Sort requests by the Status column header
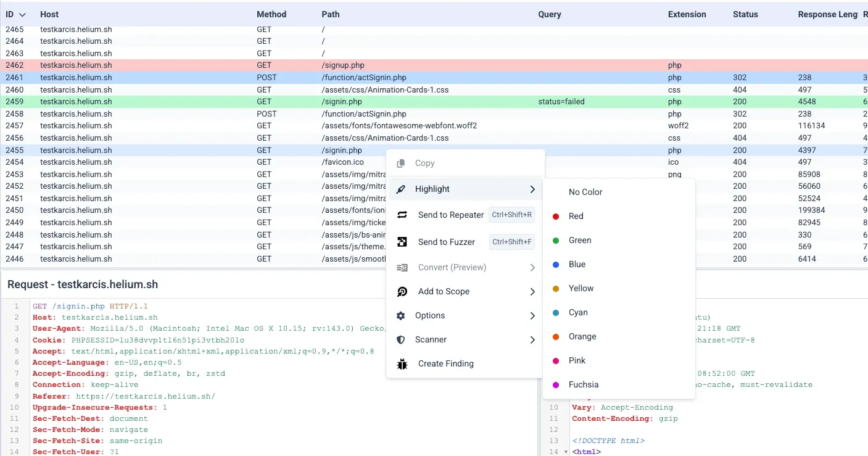The image size is (868, 456). [745, 14]
